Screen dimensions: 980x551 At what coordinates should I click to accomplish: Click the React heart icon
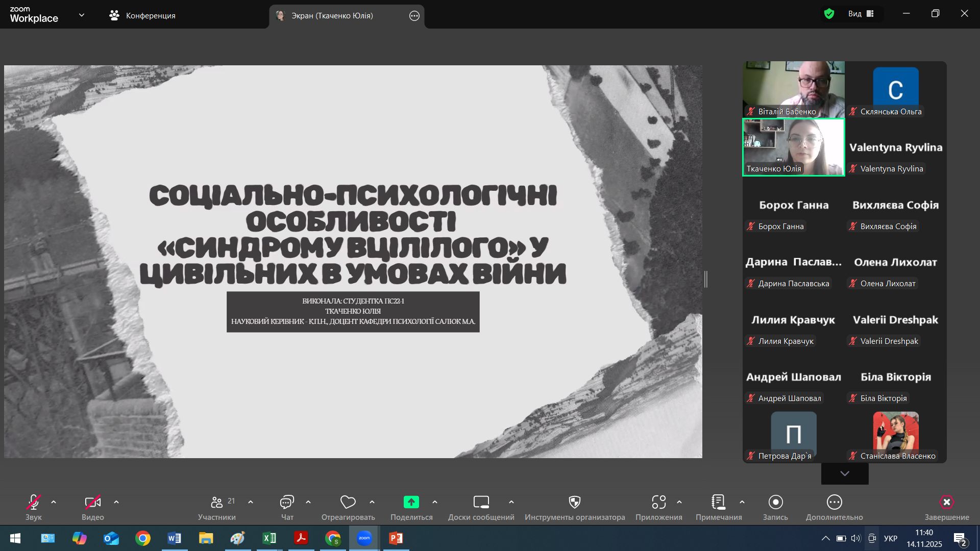click(x=348, y=503)
